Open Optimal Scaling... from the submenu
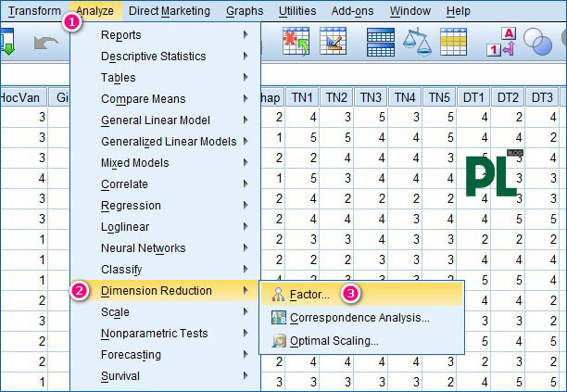 click(334, 341)
